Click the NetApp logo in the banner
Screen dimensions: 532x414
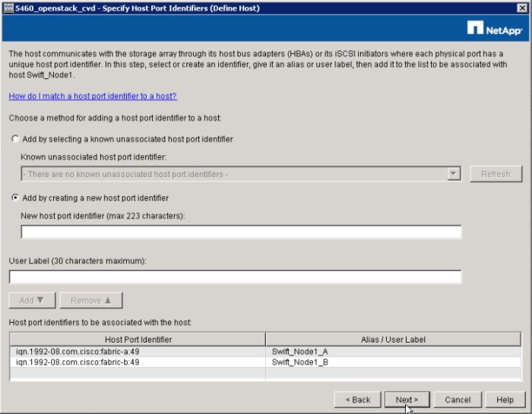[x=494, y=28]
